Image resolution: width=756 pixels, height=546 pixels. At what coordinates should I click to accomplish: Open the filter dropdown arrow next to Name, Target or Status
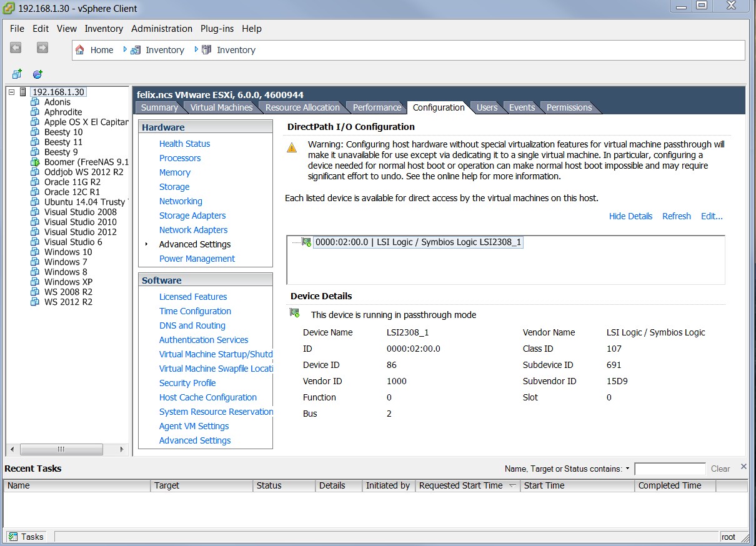coord(627,469)
